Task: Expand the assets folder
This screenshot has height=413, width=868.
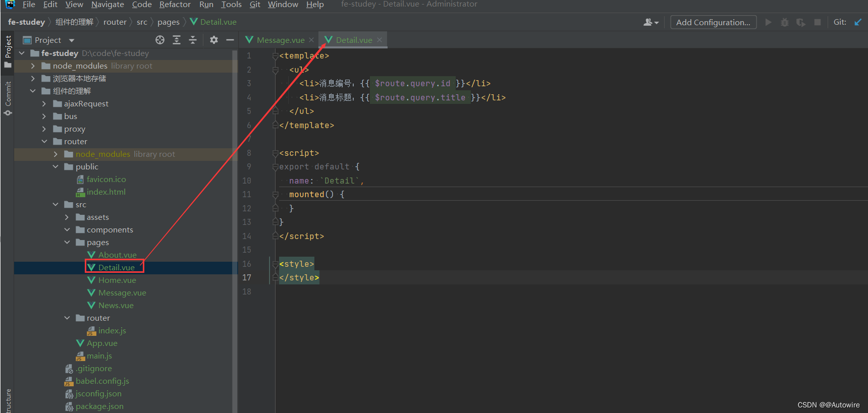Action: point(67,217)
